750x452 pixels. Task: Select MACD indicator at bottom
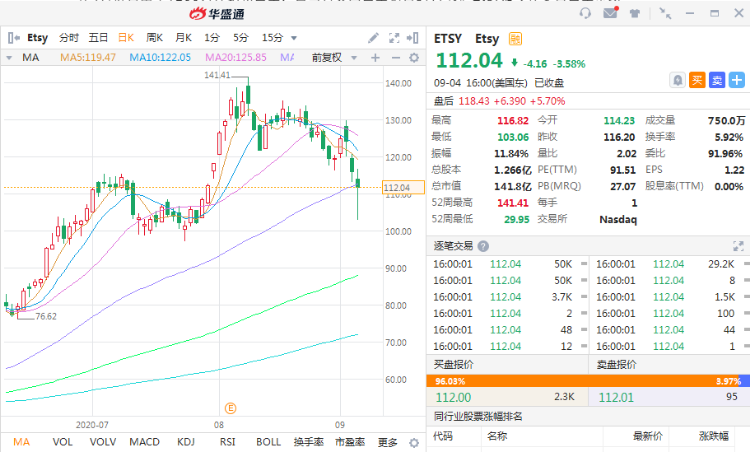[144, 442]
